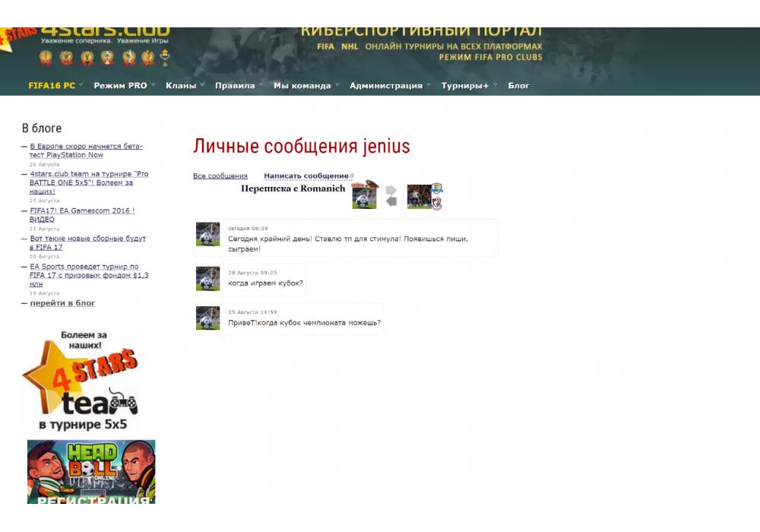The image size is (760, 532).
Task: Click the top club badge beside right avatar
Action: (x=437, y=188)
